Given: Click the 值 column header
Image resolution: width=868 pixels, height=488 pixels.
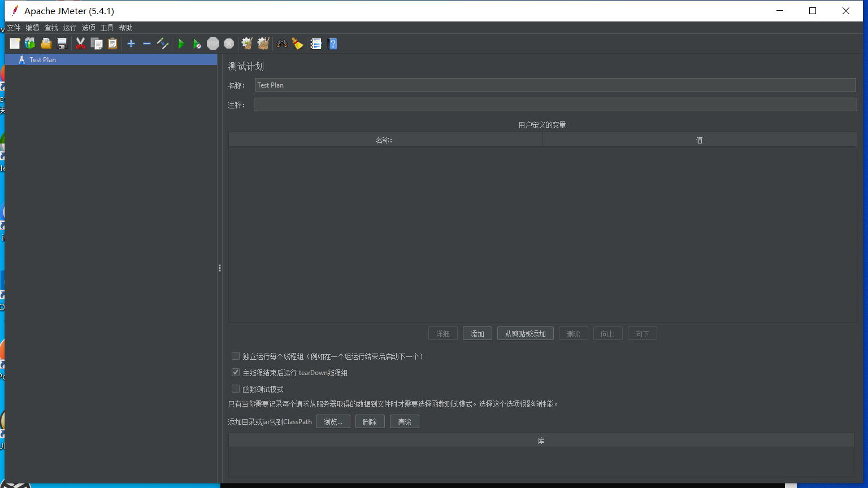Looking at the screenshot, I should pyautogui.click(x=700, y=140).
